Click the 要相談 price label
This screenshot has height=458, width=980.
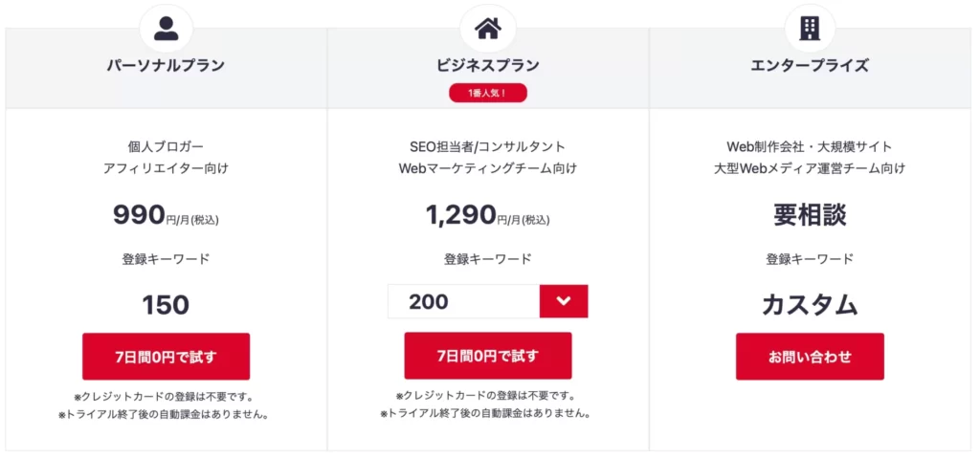click(810, 215)
